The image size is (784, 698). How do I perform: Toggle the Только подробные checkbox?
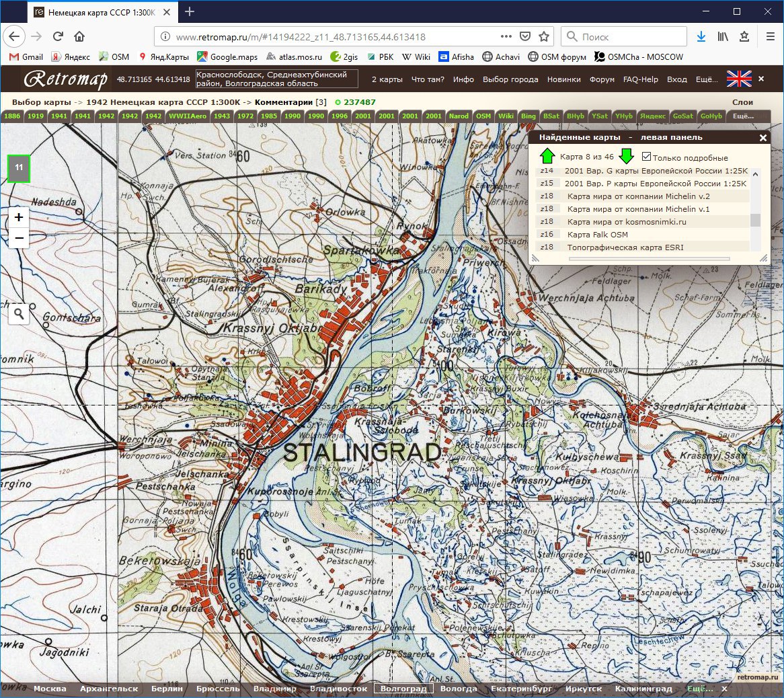click(646, 157)
